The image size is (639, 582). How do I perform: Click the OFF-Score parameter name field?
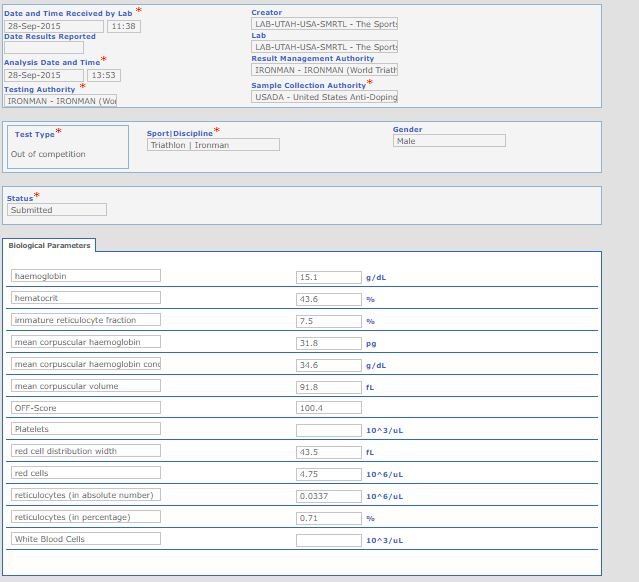click(x=86, y=408)
